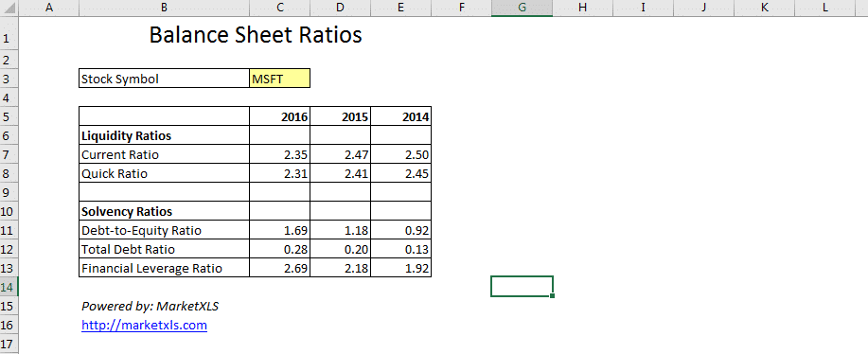Select entire column F via header

461,8
